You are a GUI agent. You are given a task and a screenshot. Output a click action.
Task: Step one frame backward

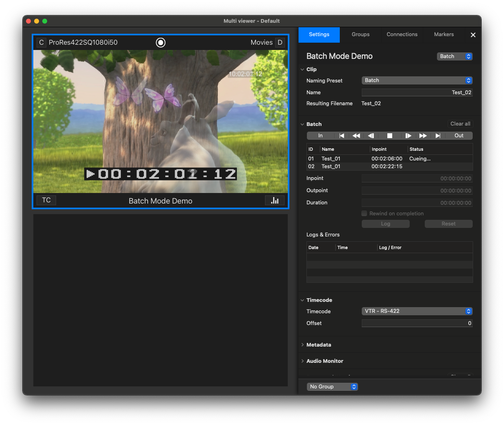[371, 136]
